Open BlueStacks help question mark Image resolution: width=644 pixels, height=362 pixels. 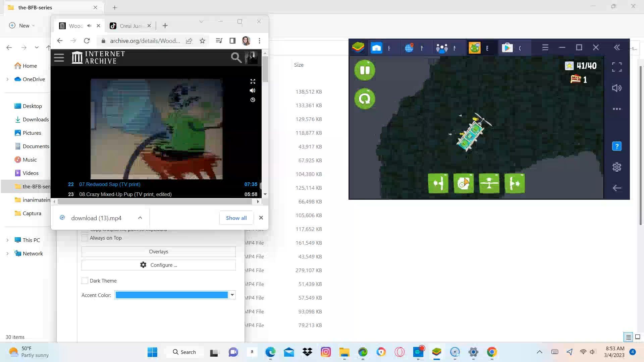(616, 146)
